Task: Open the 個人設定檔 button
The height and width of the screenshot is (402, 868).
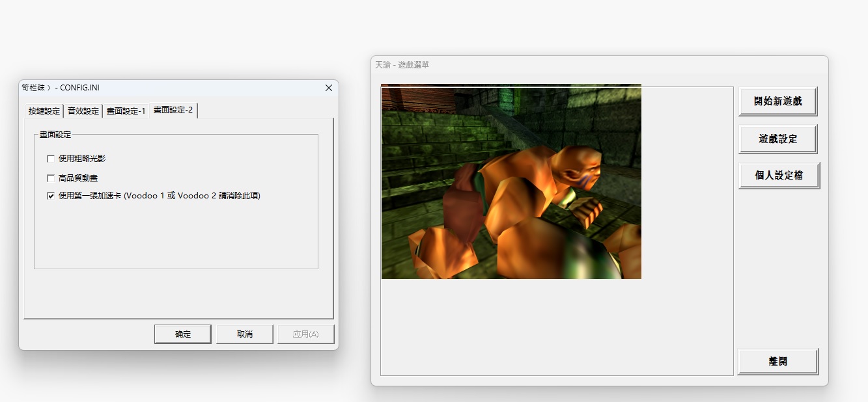Action: (x=779, y=176)
